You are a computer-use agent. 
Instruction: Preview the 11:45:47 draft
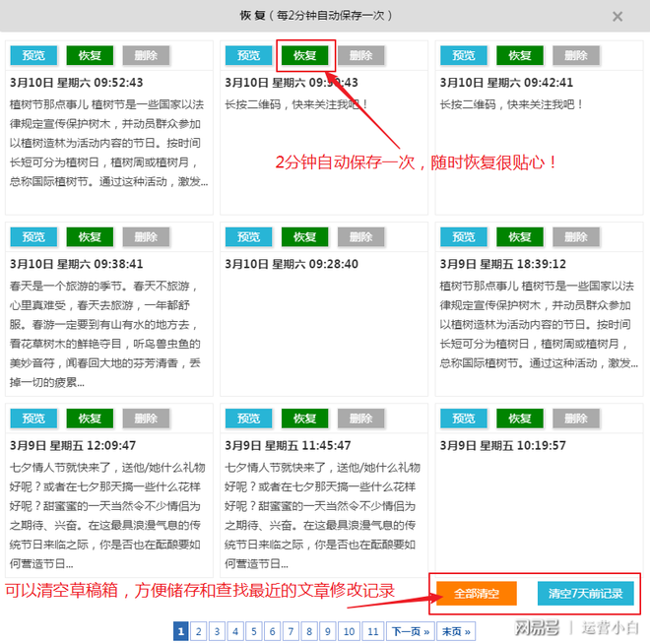click(x=249, y=419)
